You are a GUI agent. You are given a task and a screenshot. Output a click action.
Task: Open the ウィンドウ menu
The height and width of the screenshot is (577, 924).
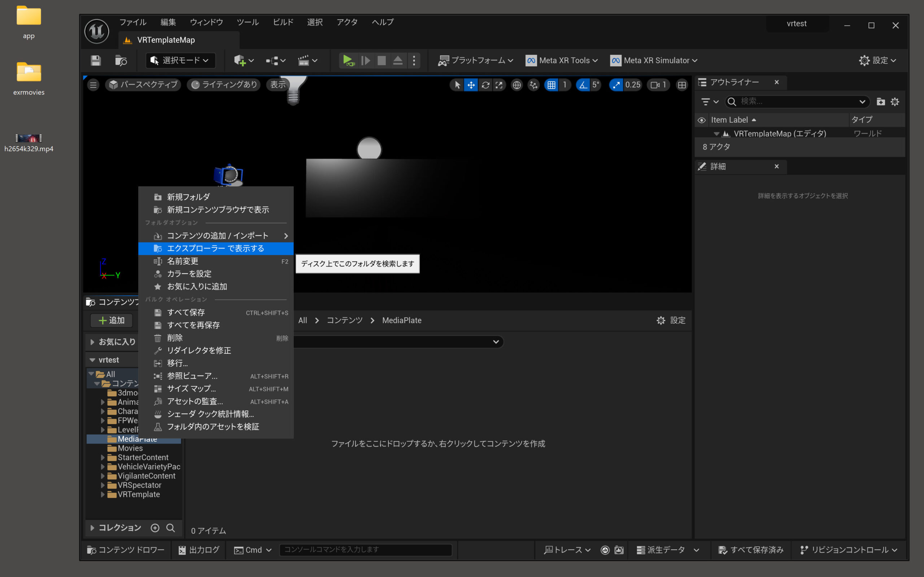pyautogui.click(x=206, y=22)
